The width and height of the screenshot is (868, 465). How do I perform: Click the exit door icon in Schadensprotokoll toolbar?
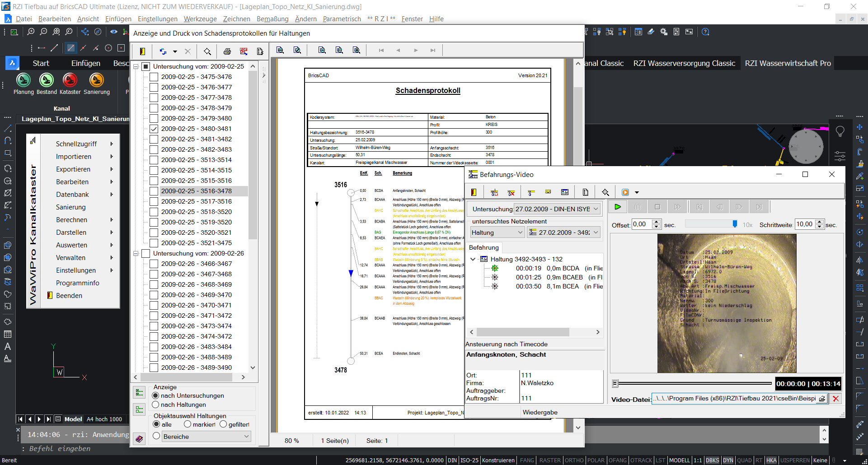coord(142,51)
